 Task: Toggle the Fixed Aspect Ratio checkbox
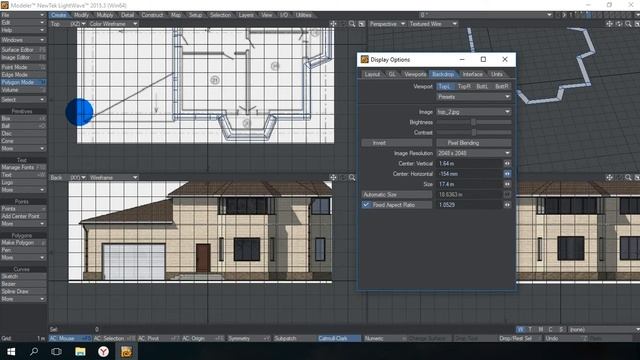366,205
